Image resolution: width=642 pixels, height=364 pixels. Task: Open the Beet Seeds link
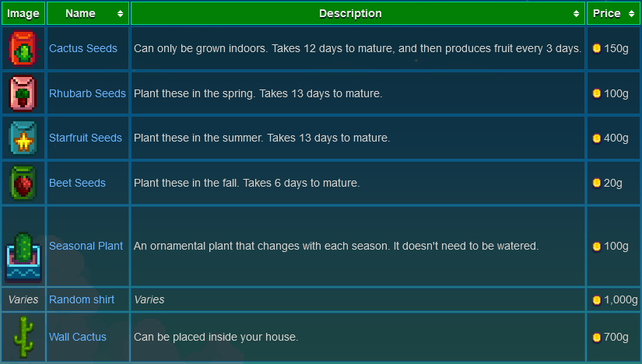point(77,183)
